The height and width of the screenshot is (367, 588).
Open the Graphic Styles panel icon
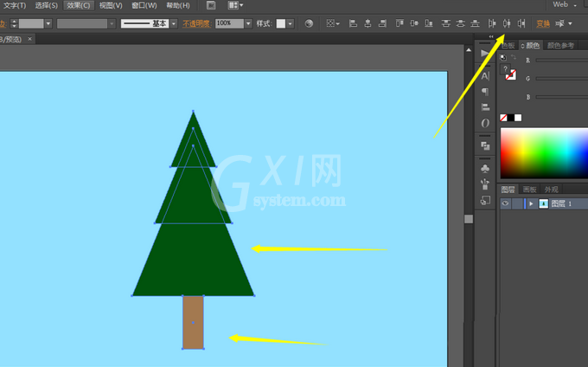click(x=485, y=201)
